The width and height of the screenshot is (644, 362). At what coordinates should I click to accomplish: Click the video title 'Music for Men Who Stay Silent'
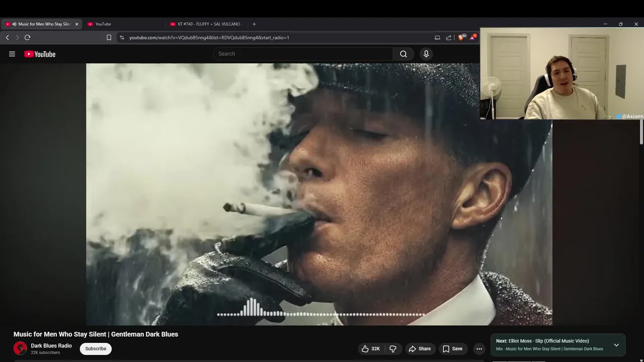(x=96, y=334)
